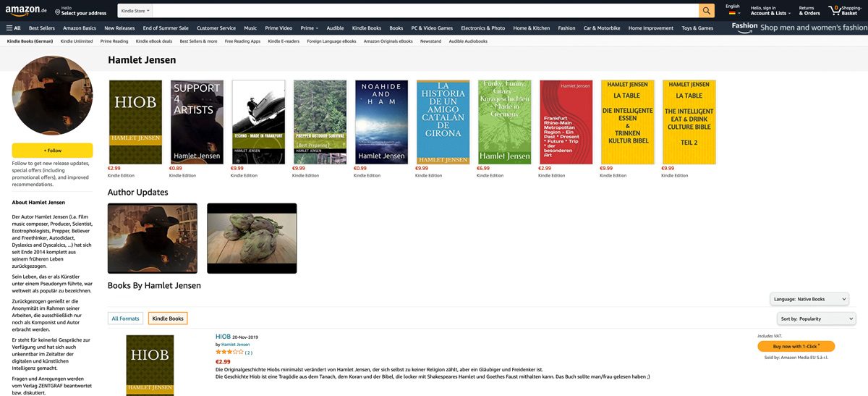
Task: Open the Language: Native Books dropdown
Action: pos(809,299)
